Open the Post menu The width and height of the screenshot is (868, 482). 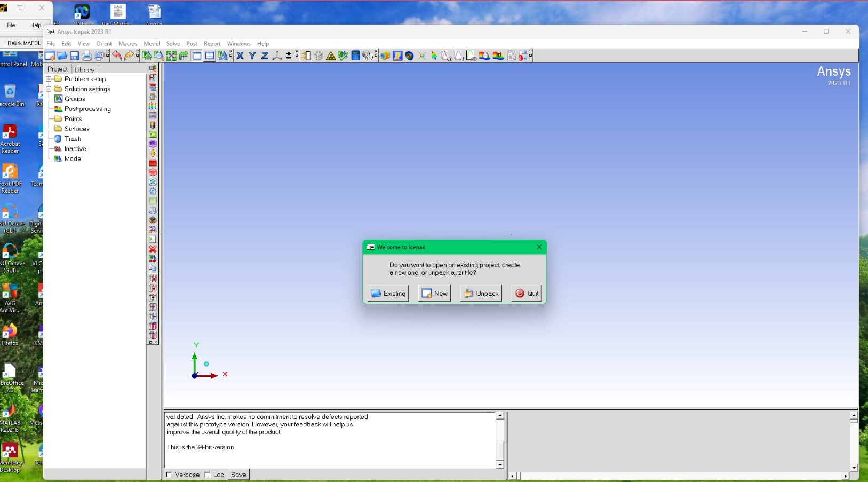pos(192,44)
